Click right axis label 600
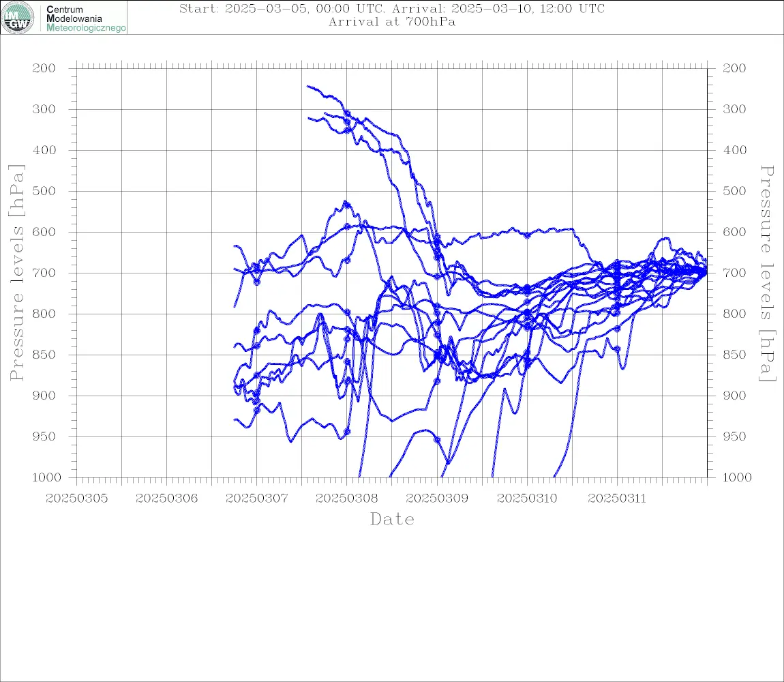Image resolution: width=784 pixels, height=682 pixels. [x=734, y=232]
